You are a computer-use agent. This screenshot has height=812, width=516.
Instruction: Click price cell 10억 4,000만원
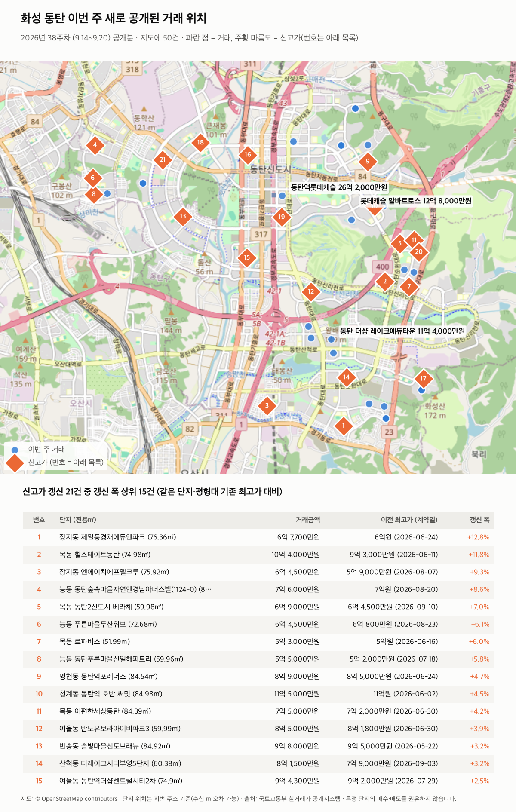tap(295, 555)
